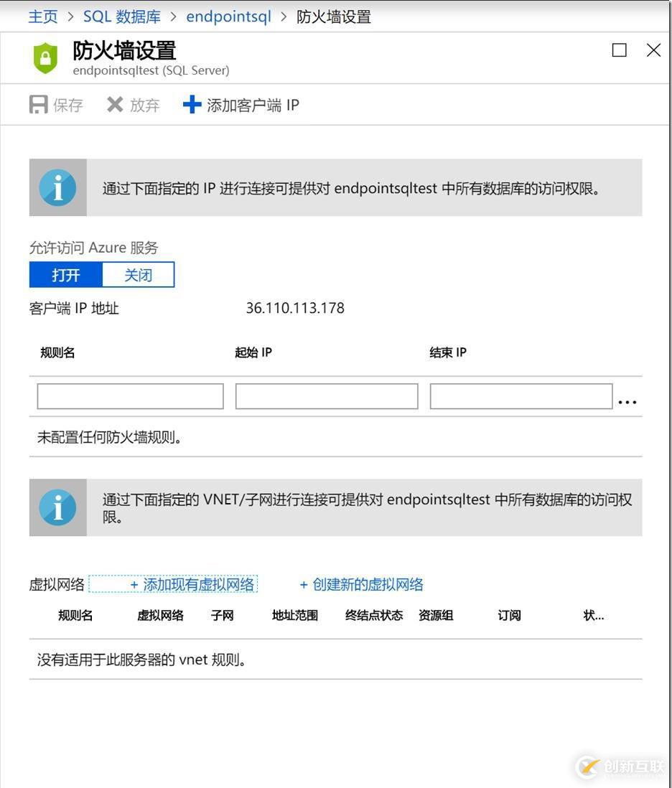Click 未配置任何防火墙规则 message

(109, 437)
